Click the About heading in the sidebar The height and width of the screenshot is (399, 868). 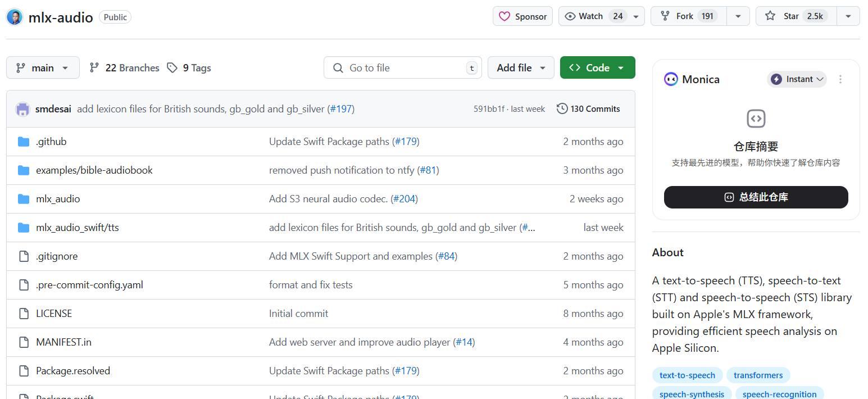(x=668, y=252)
